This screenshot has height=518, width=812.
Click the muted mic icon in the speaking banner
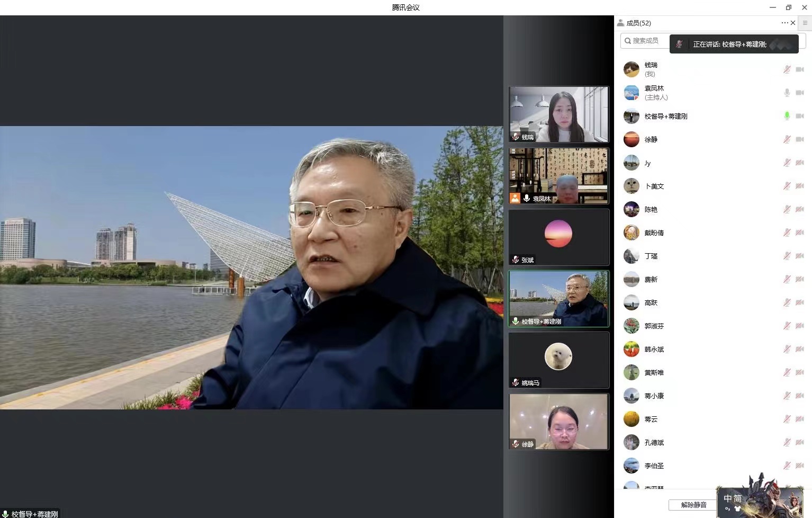click(680, 44)
